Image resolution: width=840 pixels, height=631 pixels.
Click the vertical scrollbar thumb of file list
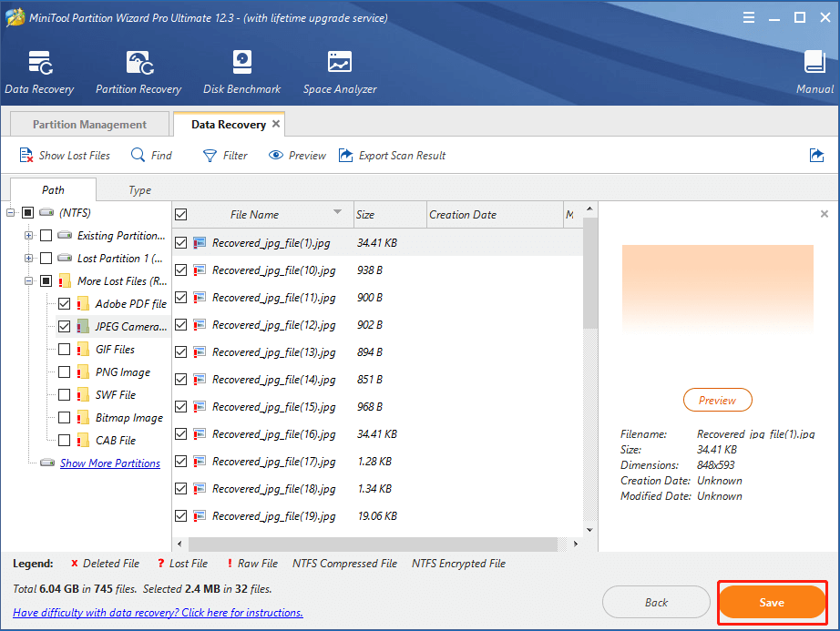[589, 272]
